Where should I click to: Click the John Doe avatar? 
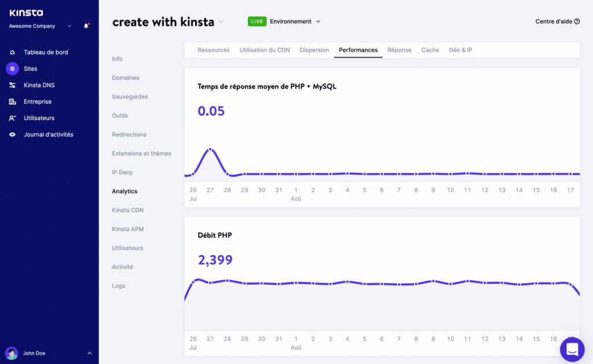click(x=12, y=353)
